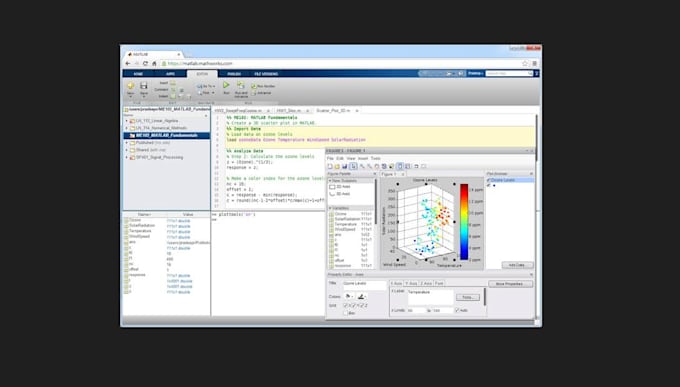Image resolution: width=680 pixels, height=387 pixels.
Task: Click Open folder icon in figure toolbar
Action: coord(337,166)
